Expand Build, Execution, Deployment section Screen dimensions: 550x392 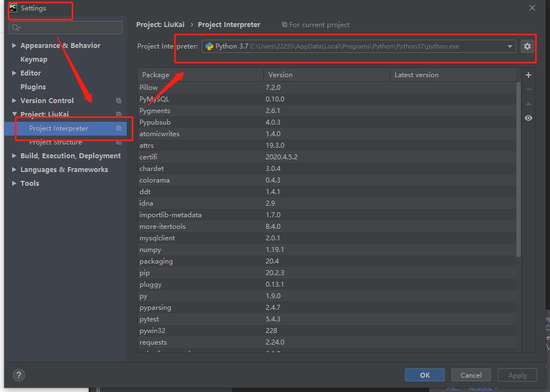pyautogui.click(x=14, y=155)
